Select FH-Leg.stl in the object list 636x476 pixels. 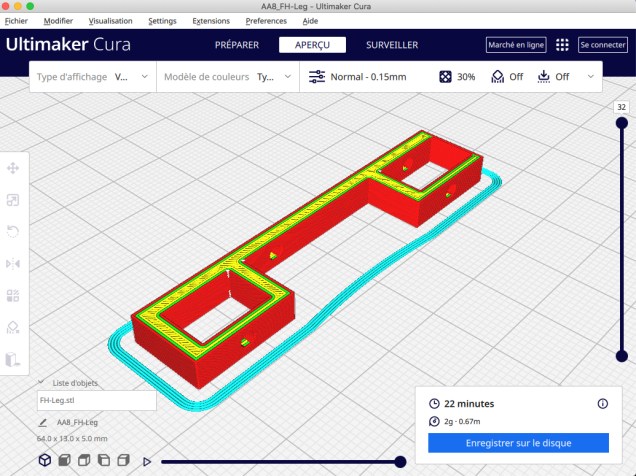[95, 400]
